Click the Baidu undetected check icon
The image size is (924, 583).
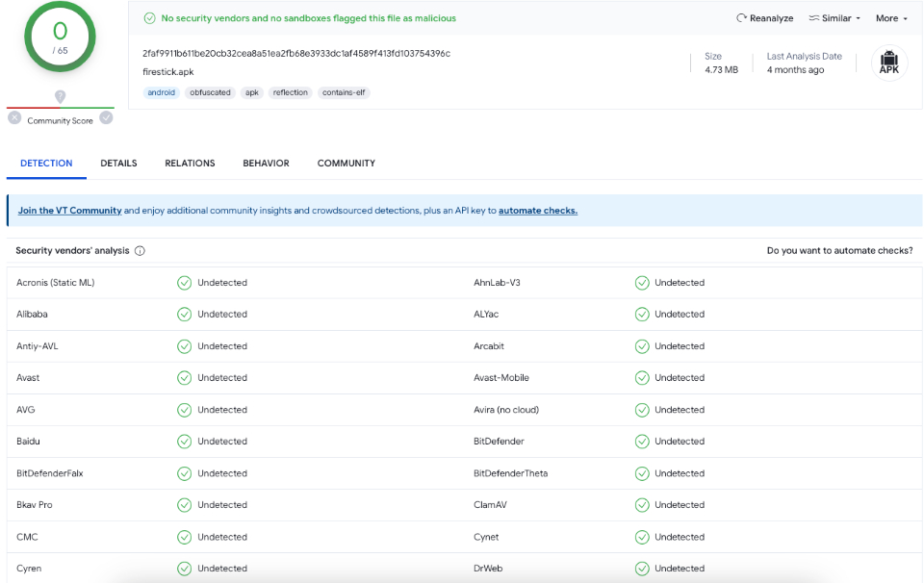point(185,441)
